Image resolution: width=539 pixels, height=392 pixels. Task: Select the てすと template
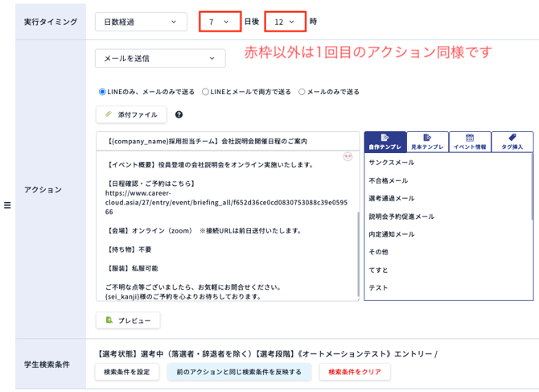(x=378, y=270)
